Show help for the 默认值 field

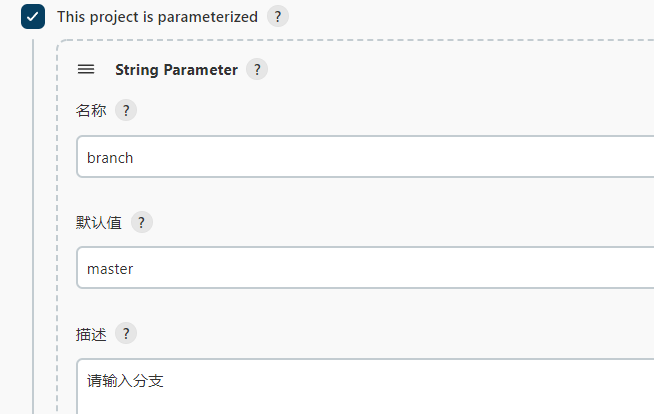coord(141,223)
